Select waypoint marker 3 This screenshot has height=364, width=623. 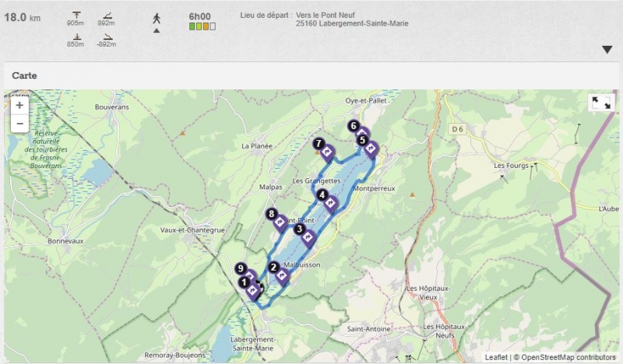click(x=308, y=238)
